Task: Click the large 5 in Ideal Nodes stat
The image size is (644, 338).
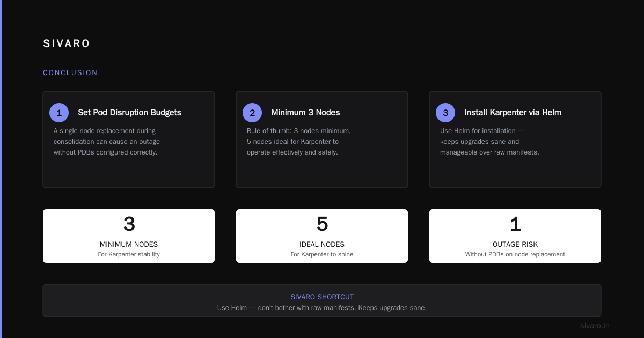Action: coord(322,224)
